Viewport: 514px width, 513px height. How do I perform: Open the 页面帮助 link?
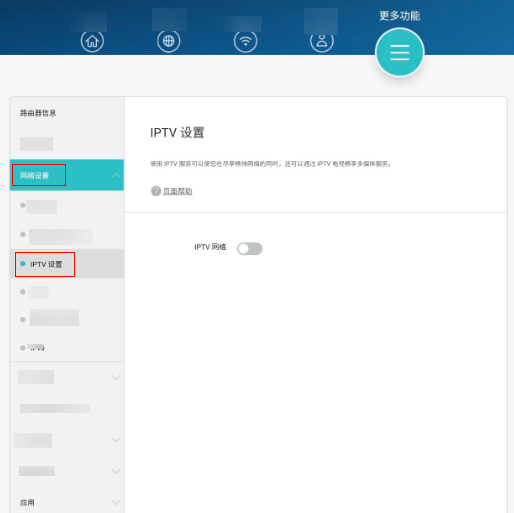click(x=177, y=191)
